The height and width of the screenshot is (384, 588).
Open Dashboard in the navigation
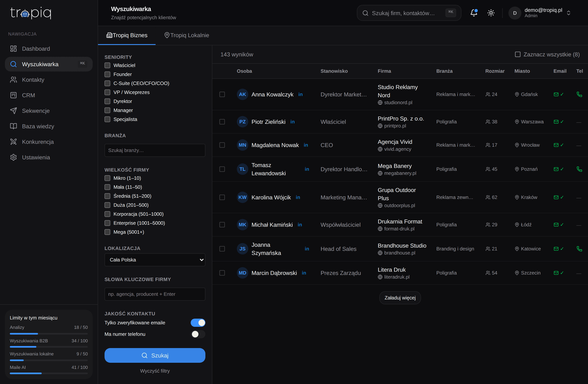pyautogui.click(x=49, y=49)
